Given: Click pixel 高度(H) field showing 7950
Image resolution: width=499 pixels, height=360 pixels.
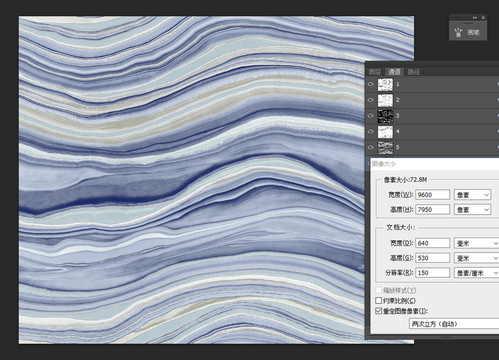Looking at the screenshot, I should tap(432, 210).
